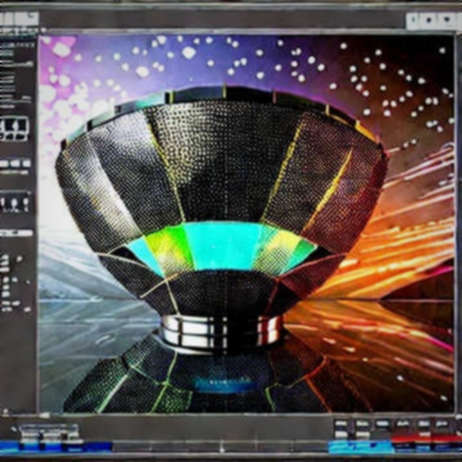This screenshot has width=462, height=462.
Task: Click the thumbnail grid box in left panel
Action: (x=14, y=128)
